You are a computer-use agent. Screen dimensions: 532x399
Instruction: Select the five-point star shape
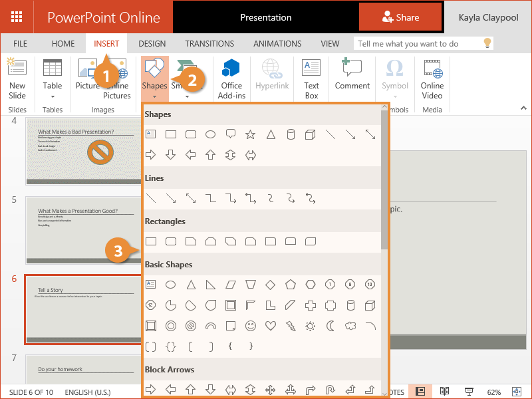coord(250,134)
